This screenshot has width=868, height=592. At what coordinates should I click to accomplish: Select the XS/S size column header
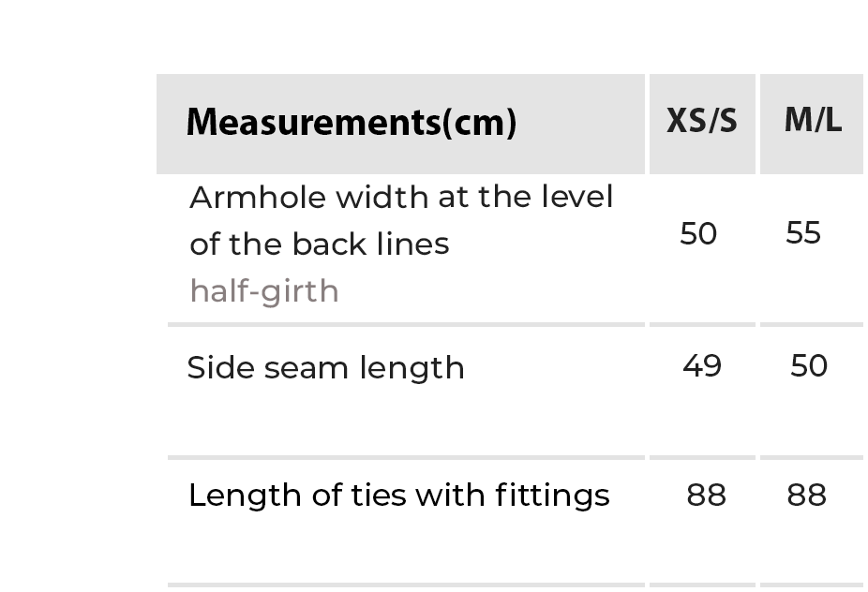click(x=701, y=121)
